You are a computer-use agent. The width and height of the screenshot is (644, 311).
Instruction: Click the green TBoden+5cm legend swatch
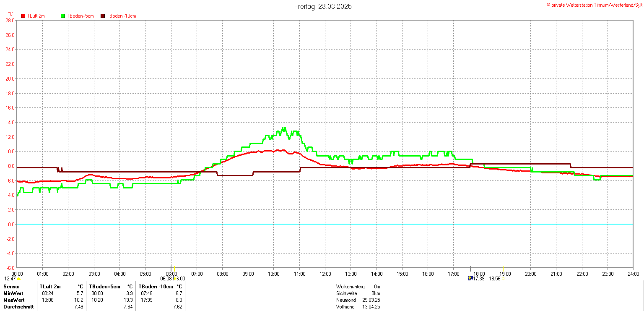pos(63,16)
